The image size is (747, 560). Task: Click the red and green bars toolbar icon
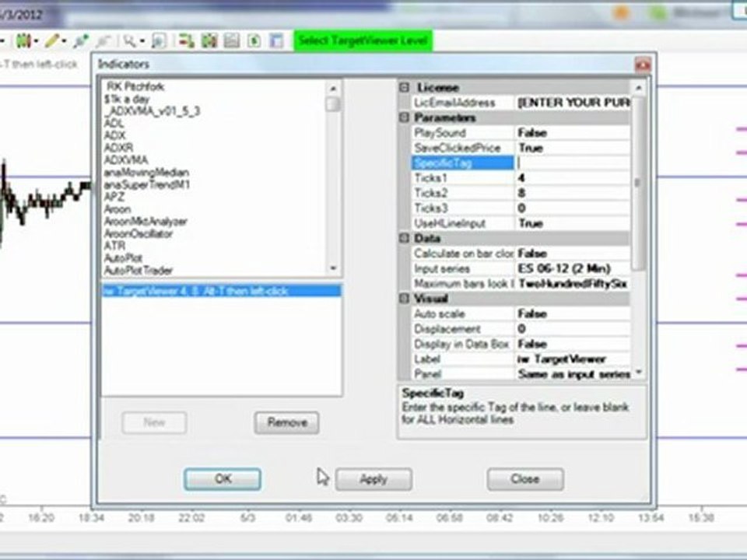pyautogui.click(x=186, y=41)
